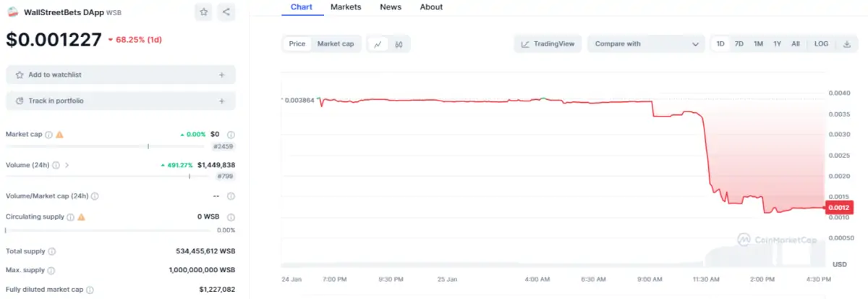This screenshot has height=299, width=868.
Task: Select Price chart mode
Action: [297, 44]
